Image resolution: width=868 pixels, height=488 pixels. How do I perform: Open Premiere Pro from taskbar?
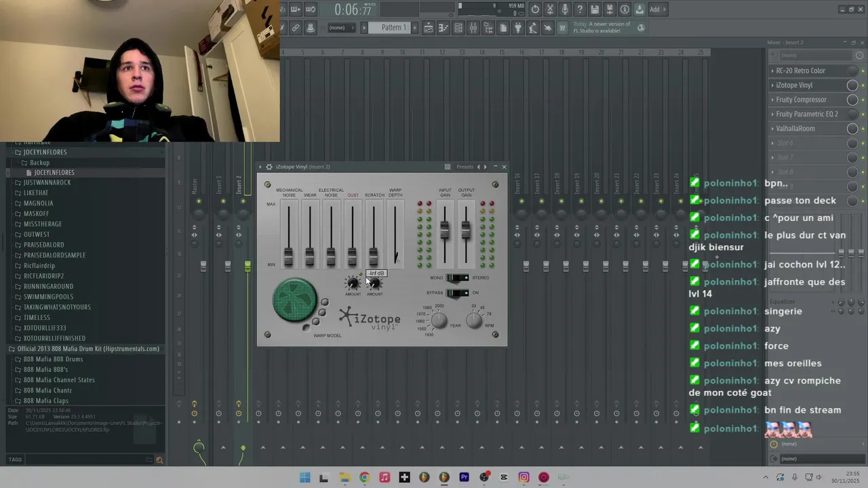point(464,477)
